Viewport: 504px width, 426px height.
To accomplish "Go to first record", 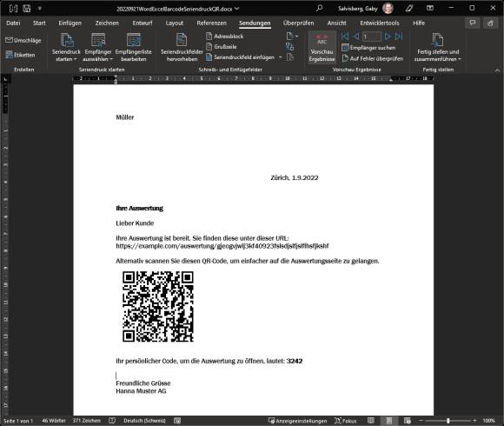I will [345, 37].
